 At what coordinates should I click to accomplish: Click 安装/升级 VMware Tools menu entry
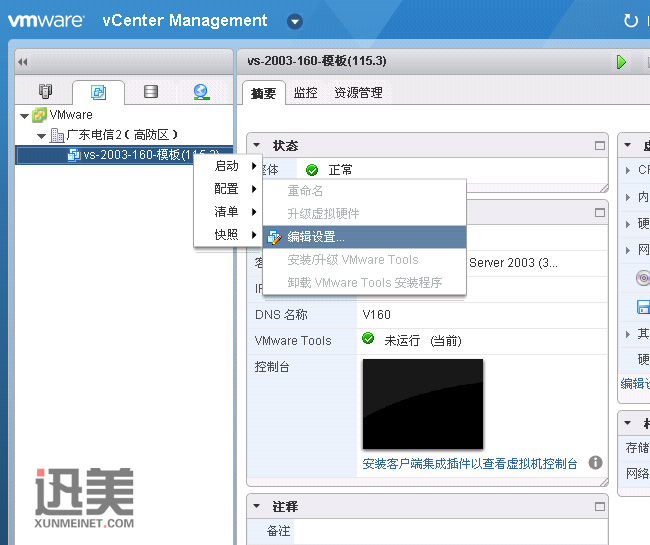point(364,260)
